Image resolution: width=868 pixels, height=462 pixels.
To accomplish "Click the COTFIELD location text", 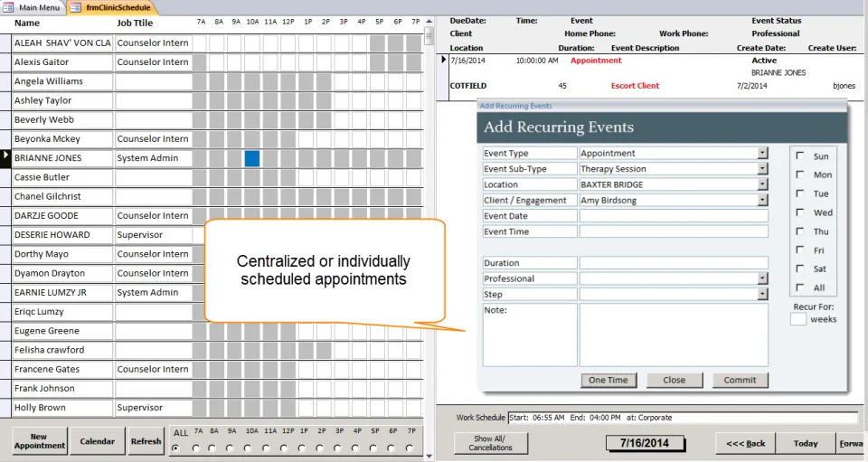I will (468, 86).
